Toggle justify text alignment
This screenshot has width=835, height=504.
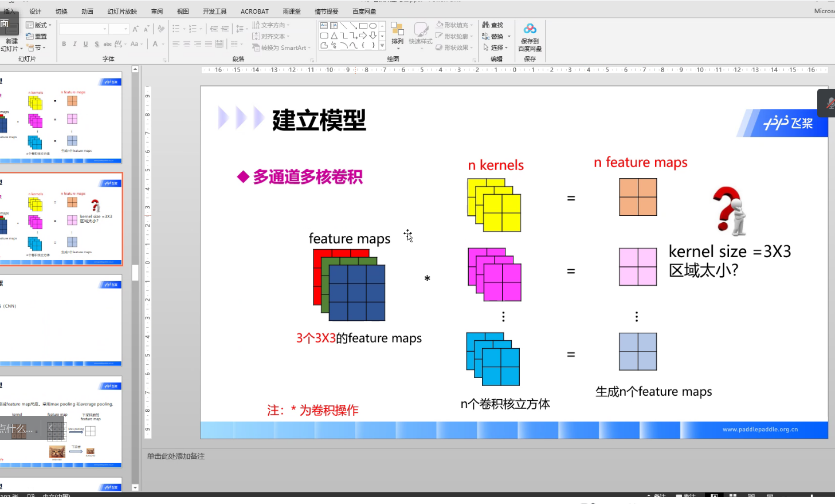point(208,44)
